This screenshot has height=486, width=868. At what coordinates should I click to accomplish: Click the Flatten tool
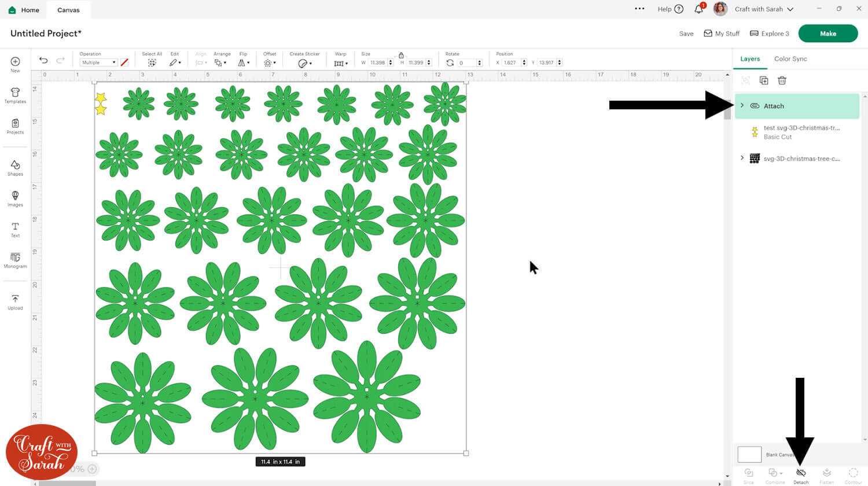826,476
